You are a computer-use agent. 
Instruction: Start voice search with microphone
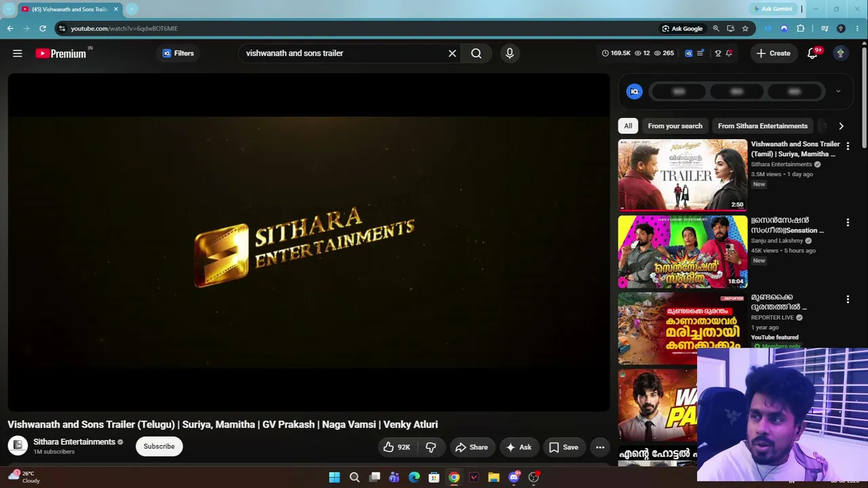point(510,54)
